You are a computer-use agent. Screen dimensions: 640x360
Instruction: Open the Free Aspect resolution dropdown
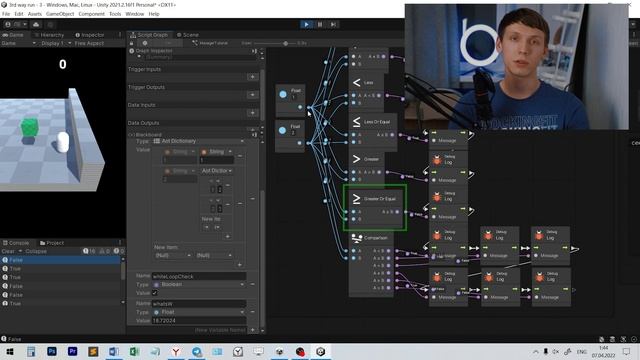89,43
